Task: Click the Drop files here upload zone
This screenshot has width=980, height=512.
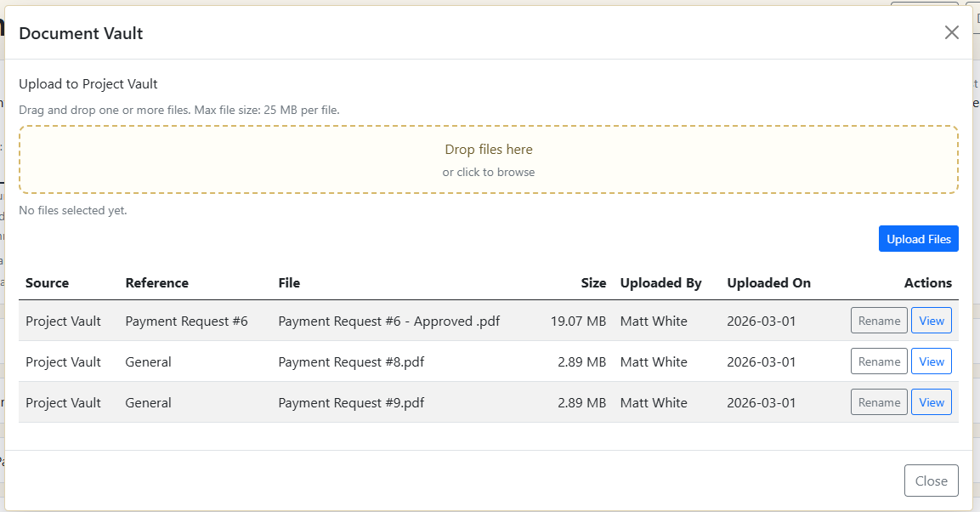Action: pos(489,160)
